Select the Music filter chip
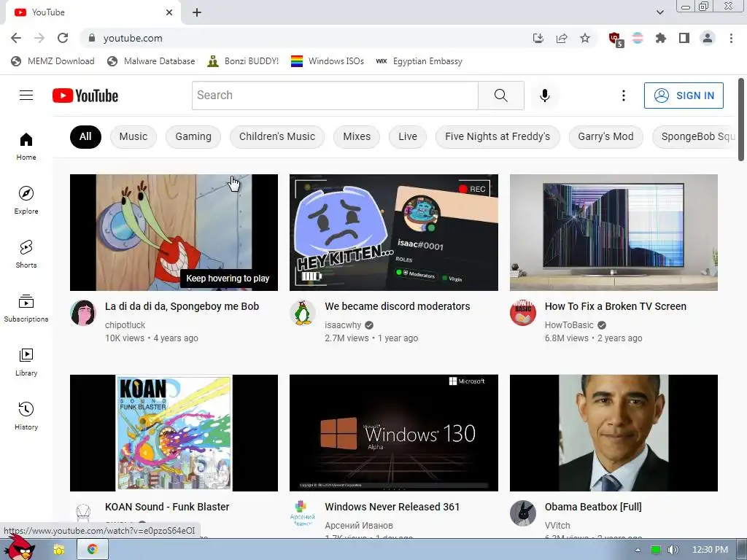 click(x=133, y=136)
